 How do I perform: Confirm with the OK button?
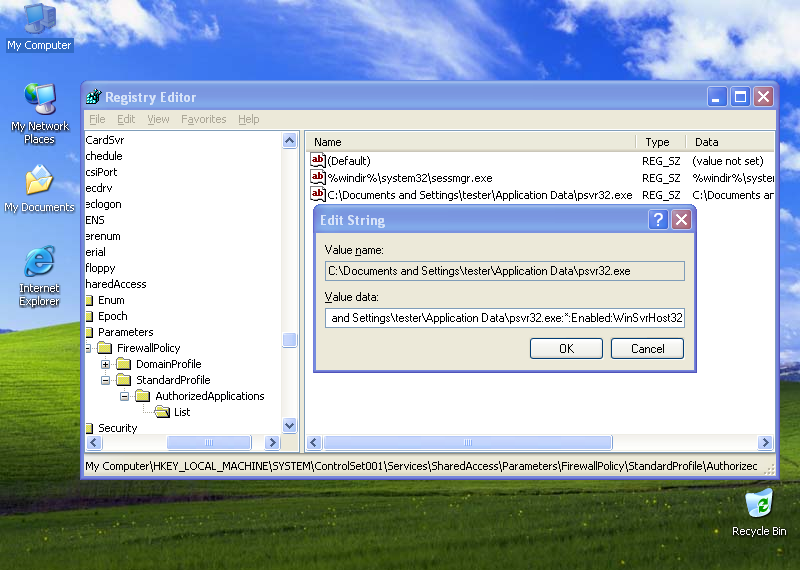[x=566, y=349]
